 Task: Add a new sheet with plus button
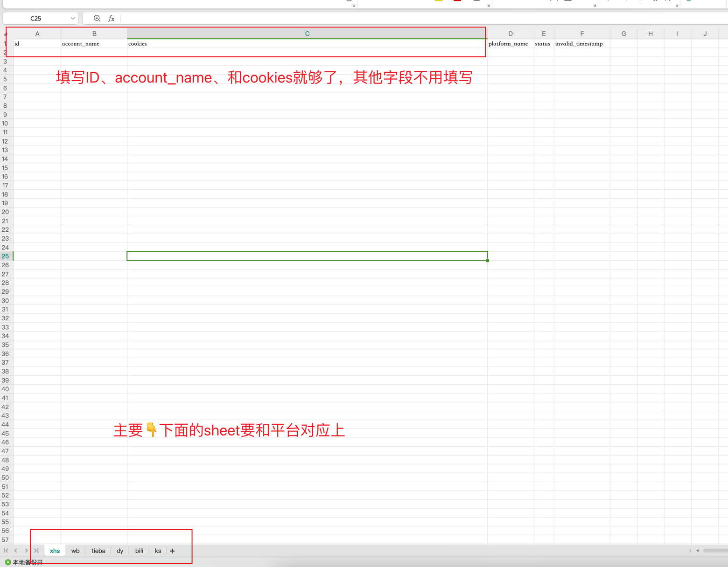click(172, 551)
